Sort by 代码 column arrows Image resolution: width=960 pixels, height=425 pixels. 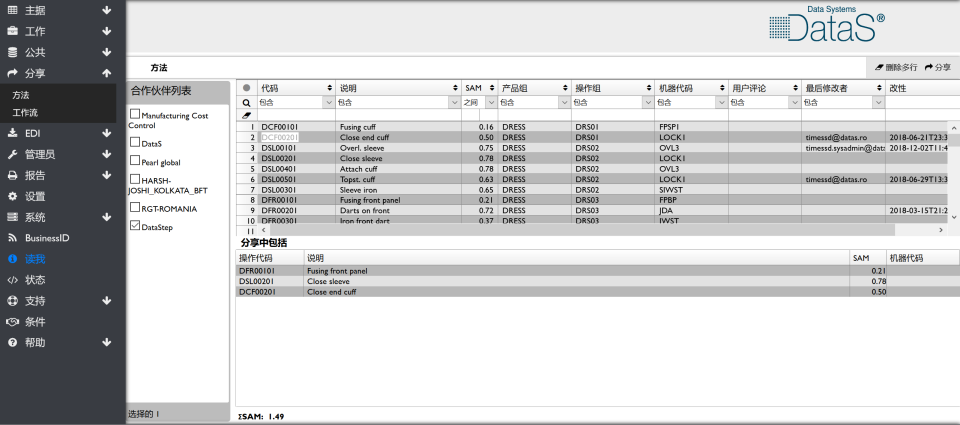click(x=330, y=88)
